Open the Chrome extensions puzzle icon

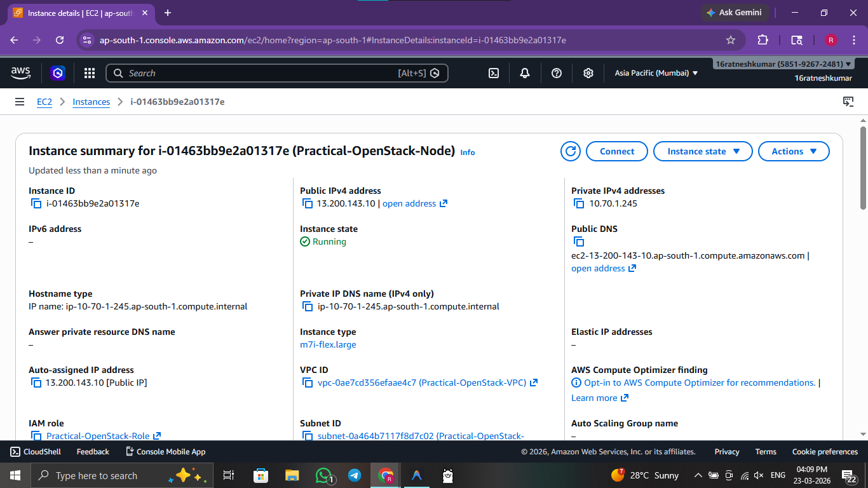click(x=763, y=40)
